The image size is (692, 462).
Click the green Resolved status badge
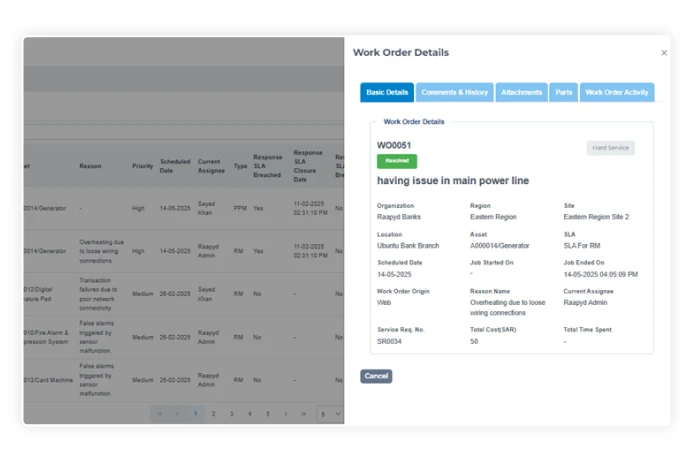coord(397,161)
